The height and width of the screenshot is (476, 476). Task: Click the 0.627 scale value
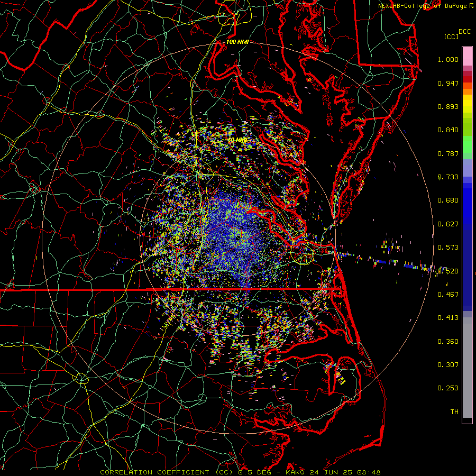pyautogui.click(x=448, y=224)
